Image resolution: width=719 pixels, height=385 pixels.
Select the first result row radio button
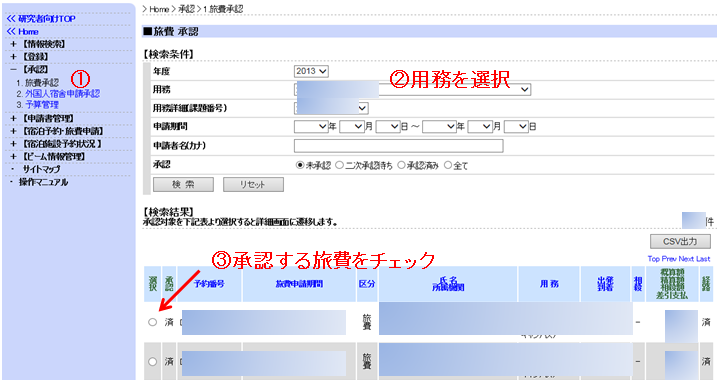point(153,322)
